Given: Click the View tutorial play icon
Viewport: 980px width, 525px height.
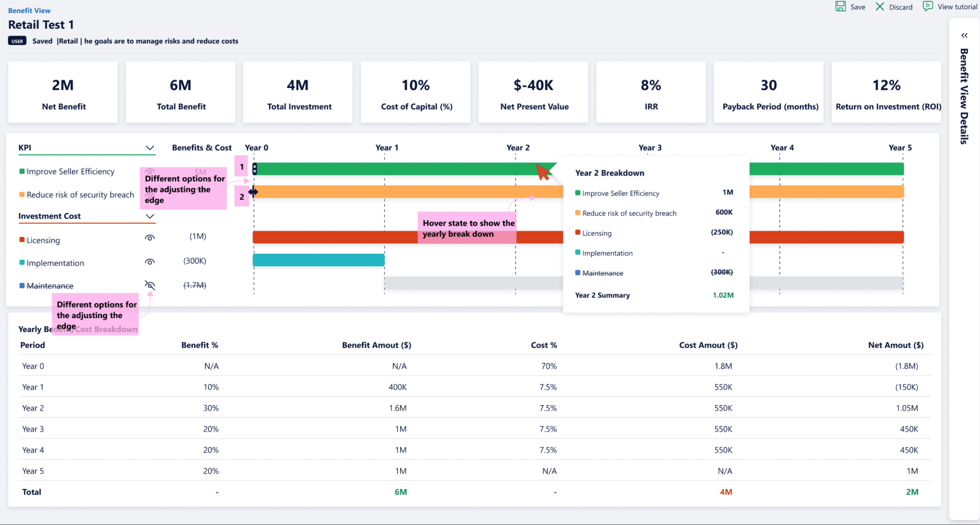Looking at the screenshot, I should 927,6.
